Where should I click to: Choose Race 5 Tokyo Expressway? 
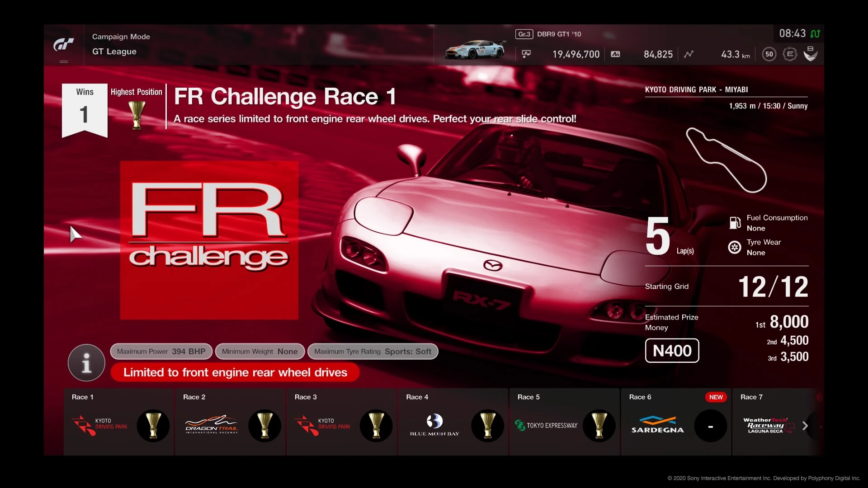pos(564,422)
